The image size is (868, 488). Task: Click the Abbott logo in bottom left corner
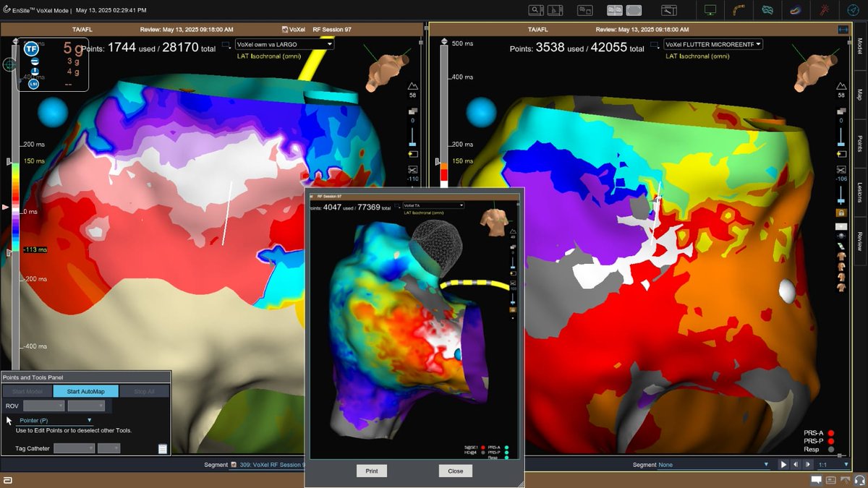click(8, 481)
